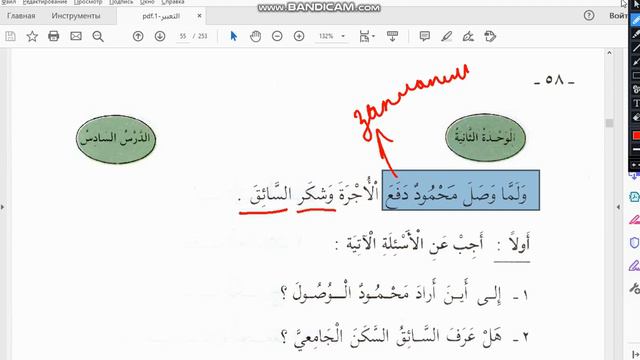Click the Войти sign-in button
Viewport: 640px width, 360px height.
point(618,16)
